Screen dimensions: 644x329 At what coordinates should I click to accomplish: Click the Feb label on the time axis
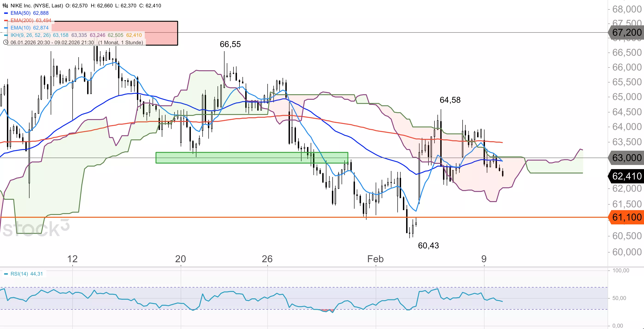click(375, 259)
